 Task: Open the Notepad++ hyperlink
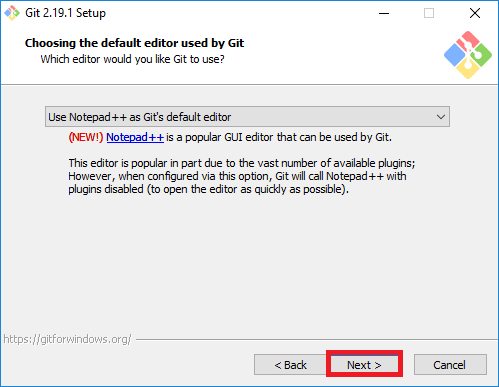point(135,137)
